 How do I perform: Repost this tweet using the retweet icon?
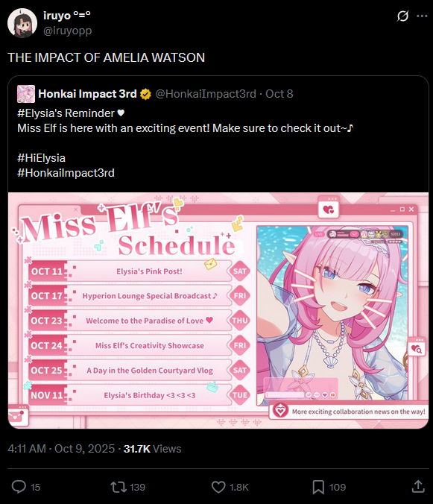118,487
